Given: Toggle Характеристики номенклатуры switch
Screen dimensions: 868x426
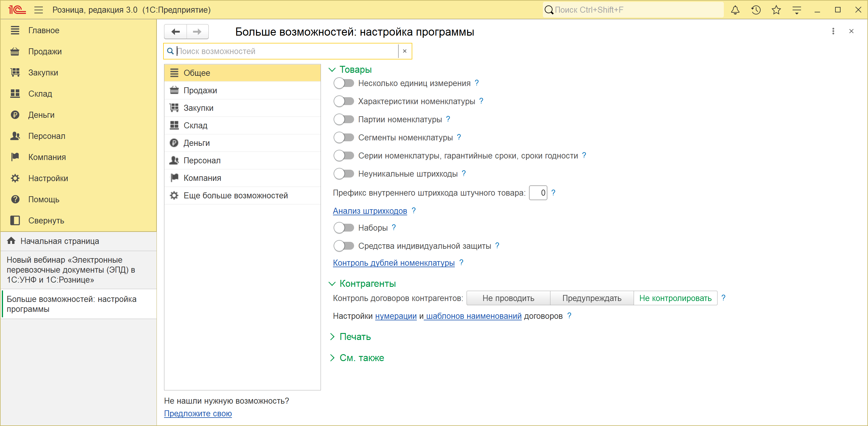Looking at the screenshot, I should coord(344,101).
